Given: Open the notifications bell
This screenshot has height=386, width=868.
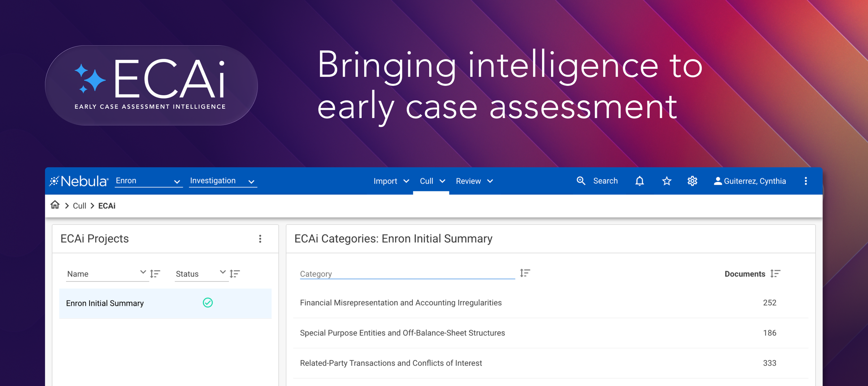Looking at the screenshot, I should [x=640, y=181].
